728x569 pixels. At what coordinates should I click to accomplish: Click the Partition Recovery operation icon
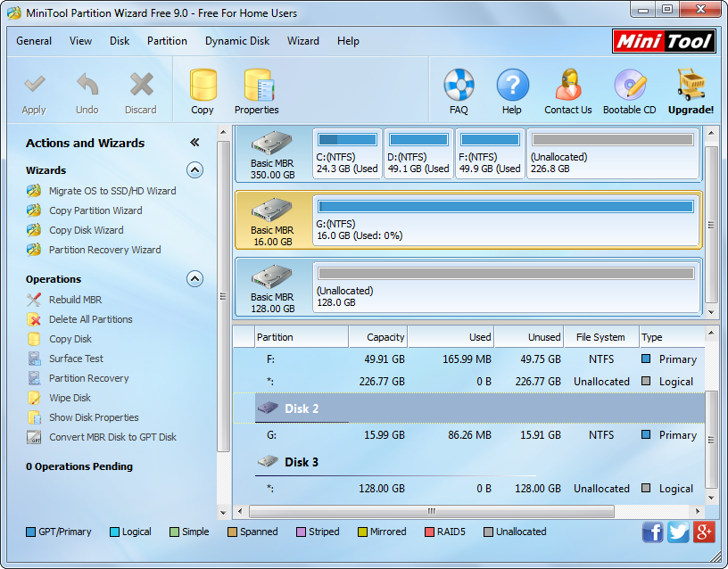[34, 378]
